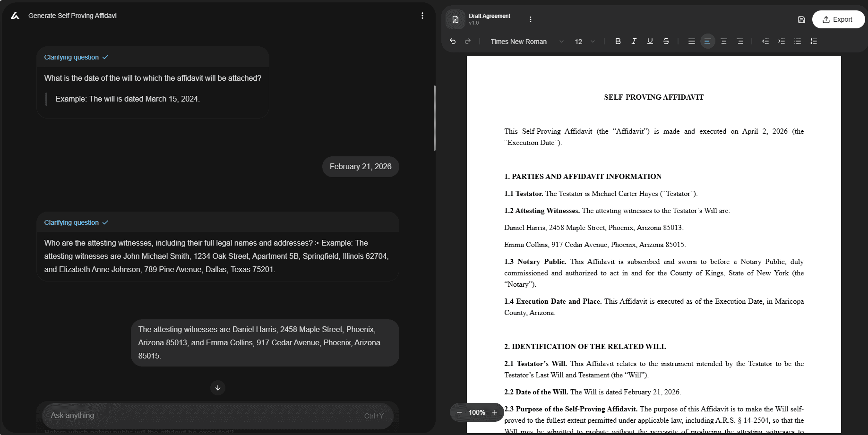The height and width of the screenshot is (435, 868).
Task: Expand the chat with the down arrow button
Action: click(217, 387)
